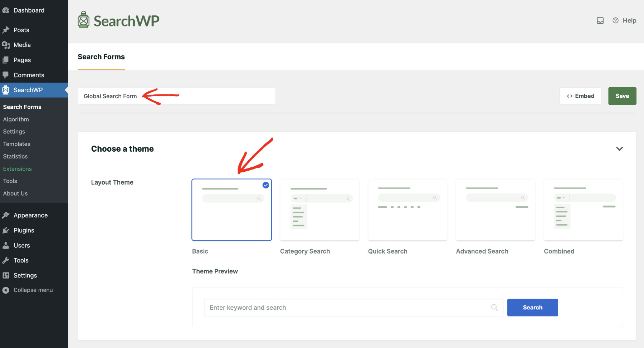Click the Media library icon in sidebar
The width and height of the screenshot is (644, 348).
pos(6,45)
